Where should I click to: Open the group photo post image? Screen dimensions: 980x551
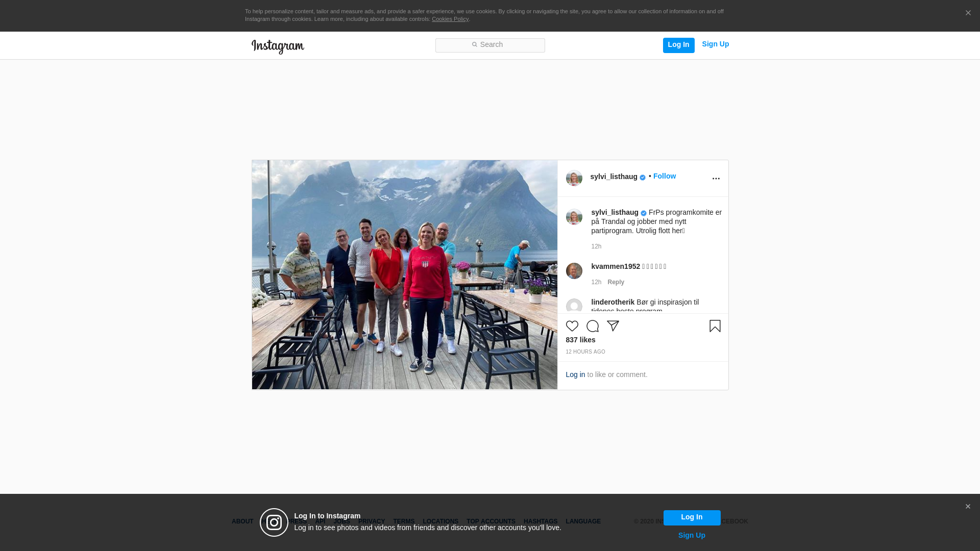[x=405, y=275]
